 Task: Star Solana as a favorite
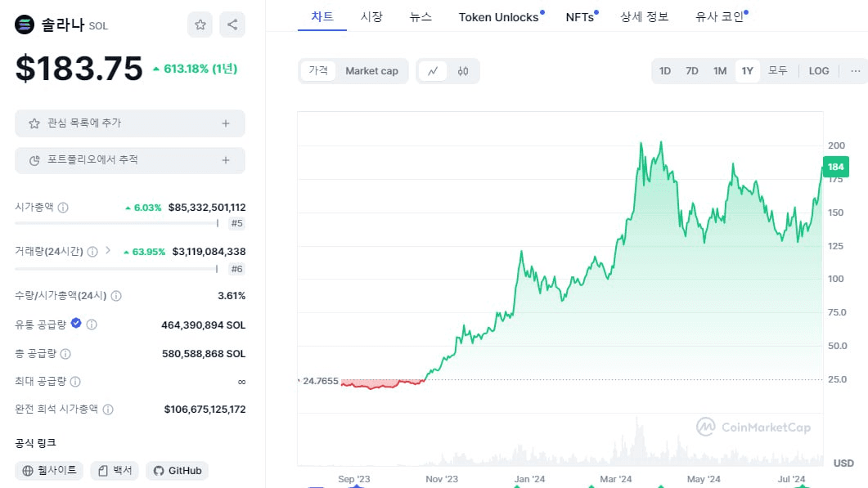click(200, 25)
